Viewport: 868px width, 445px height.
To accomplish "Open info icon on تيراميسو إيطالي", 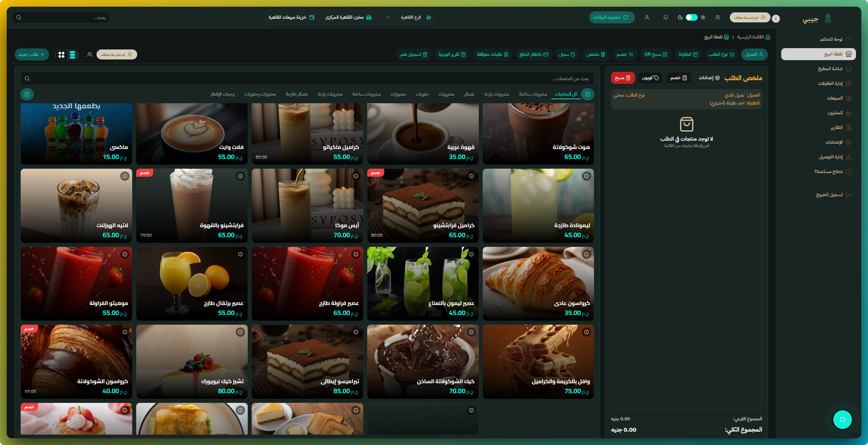I will coord(356,332).
